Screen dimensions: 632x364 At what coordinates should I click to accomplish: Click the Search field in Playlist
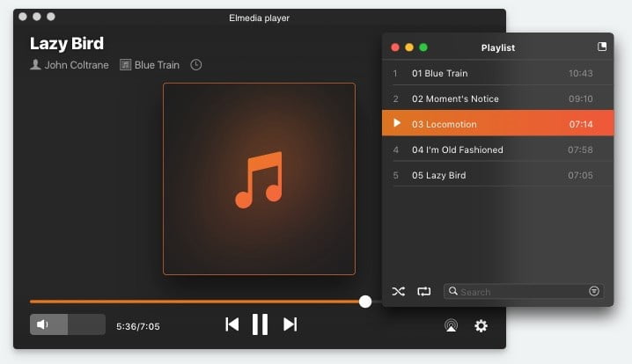tap(524, 291)
